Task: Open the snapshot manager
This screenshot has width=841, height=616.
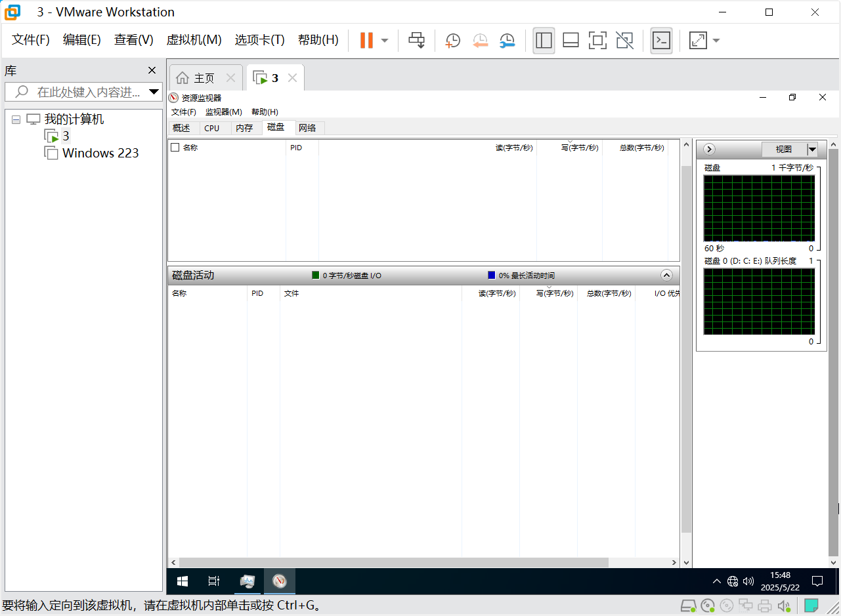Action: 507,40
